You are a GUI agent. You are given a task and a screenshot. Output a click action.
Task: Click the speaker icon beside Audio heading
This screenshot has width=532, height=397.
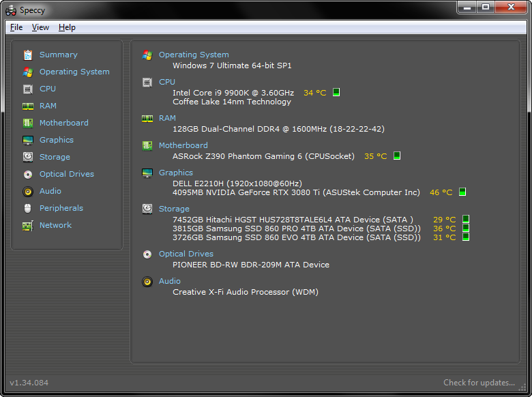(147, 282)
